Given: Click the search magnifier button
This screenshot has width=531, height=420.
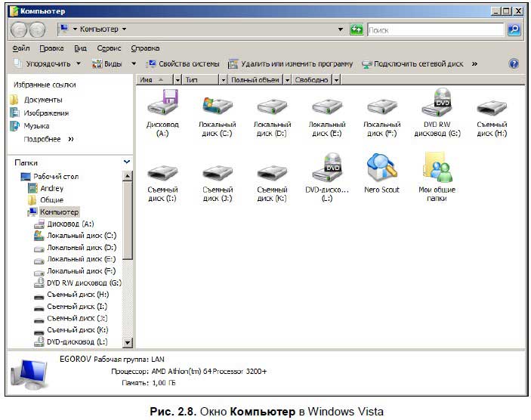Looking at the screenshot, I should (x=514, y=29).
